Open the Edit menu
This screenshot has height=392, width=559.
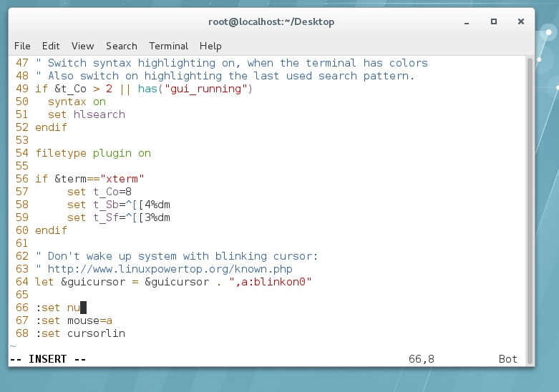pos(51,46)
